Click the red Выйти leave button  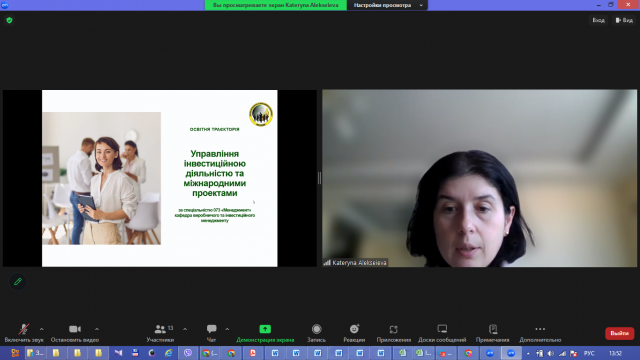point(619,333)
